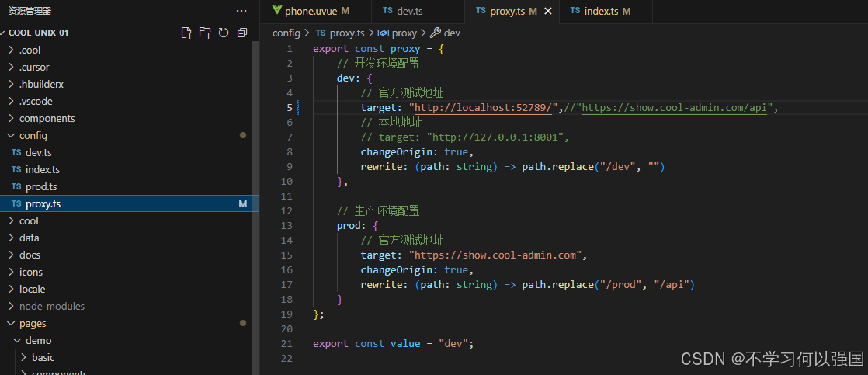Open index.ts in the file tree

click(x=130, y=169)
